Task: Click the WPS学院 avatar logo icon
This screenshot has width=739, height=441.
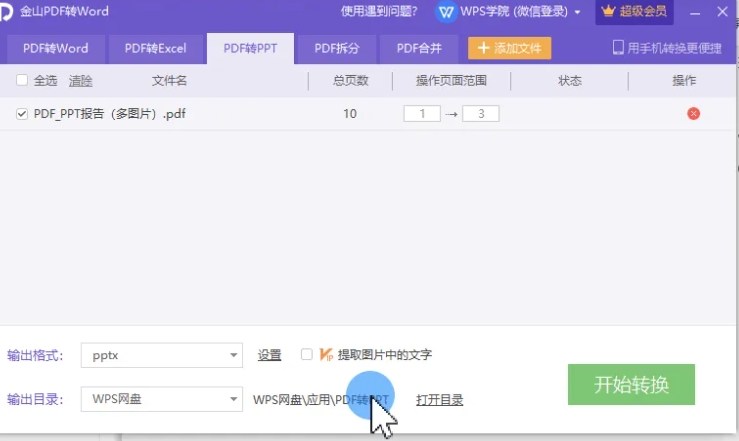Action: pos(447,12)
